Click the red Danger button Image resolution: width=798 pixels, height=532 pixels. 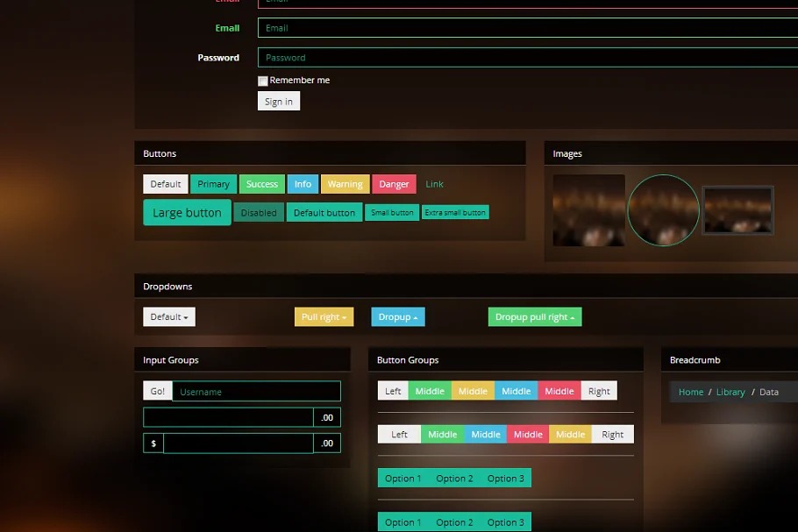pyautogui.click(x=394, y=184)
